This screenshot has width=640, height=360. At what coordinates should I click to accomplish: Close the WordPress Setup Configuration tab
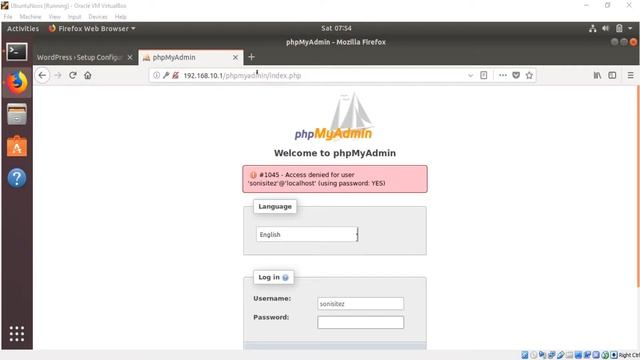tap(130, 58)
